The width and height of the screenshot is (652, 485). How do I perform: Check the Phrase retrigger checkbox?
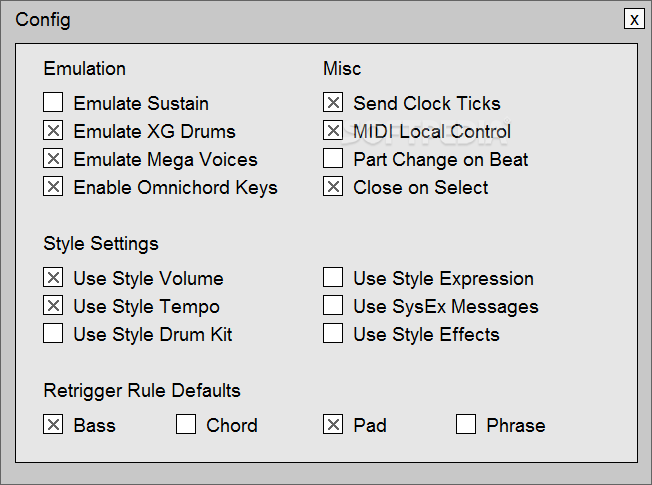point(466,424)
